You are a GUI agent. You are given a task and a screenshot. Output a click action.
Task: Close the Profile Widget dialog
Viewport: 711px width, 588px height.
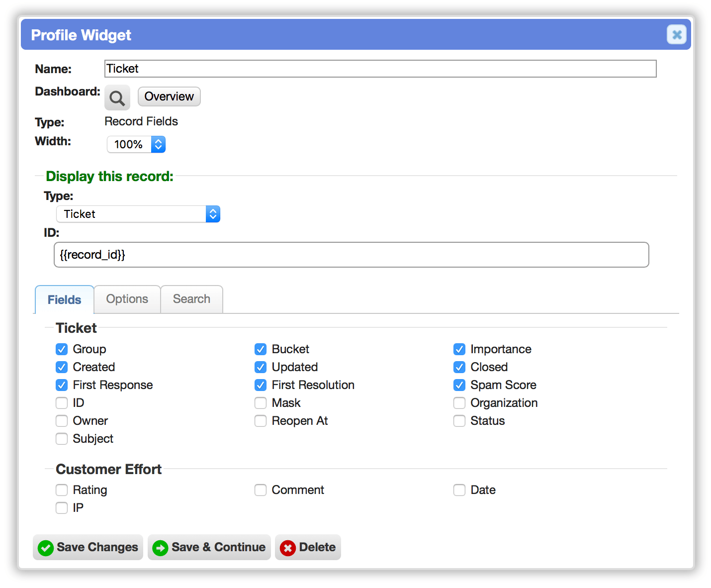point(677,35)
